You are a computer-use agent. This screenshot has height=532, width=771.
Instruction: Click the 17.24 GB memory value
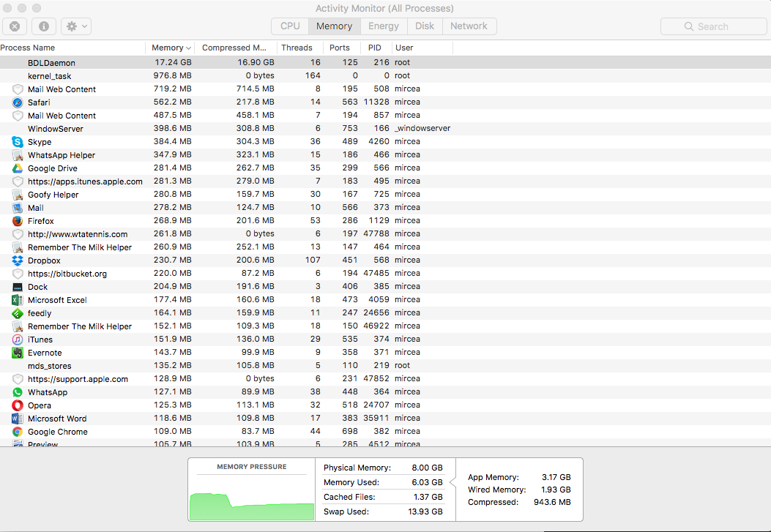point(173,62)
